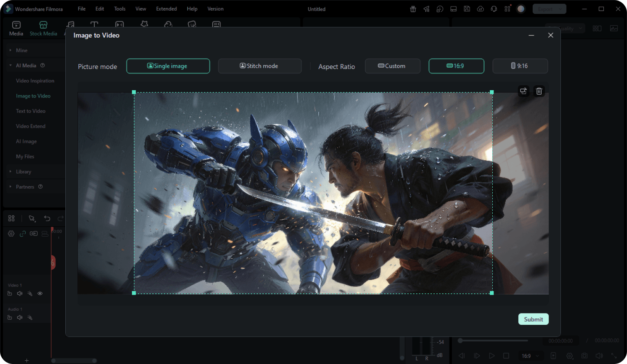Select Video Inspiration in the sidebar
The height and width of the screenshot is (364, 627).
coord(35,81)
